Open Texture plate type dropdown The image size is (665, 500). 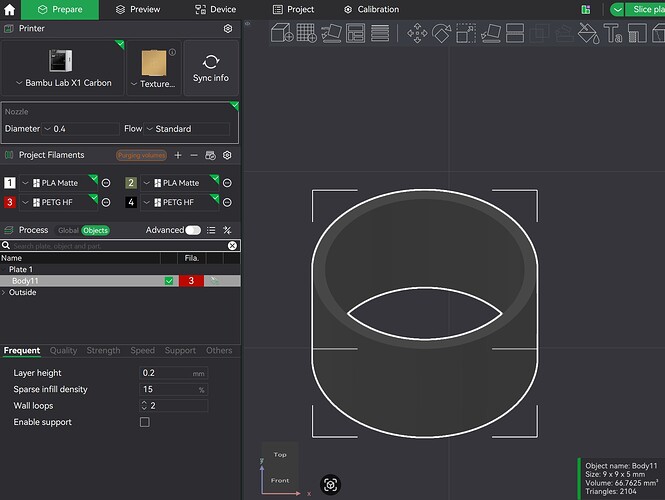point(153,84)
